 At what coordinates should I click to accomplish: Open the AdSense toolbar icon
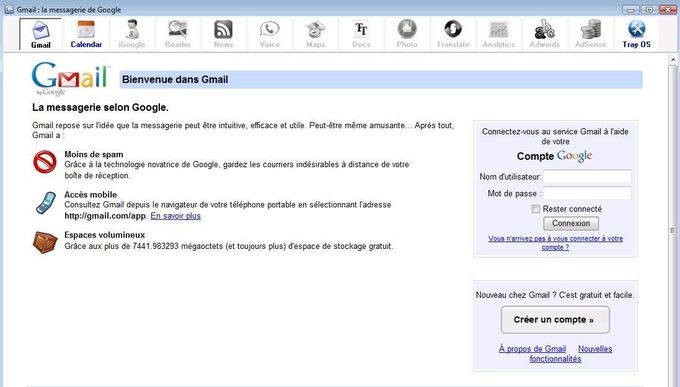tap(590, 34)
